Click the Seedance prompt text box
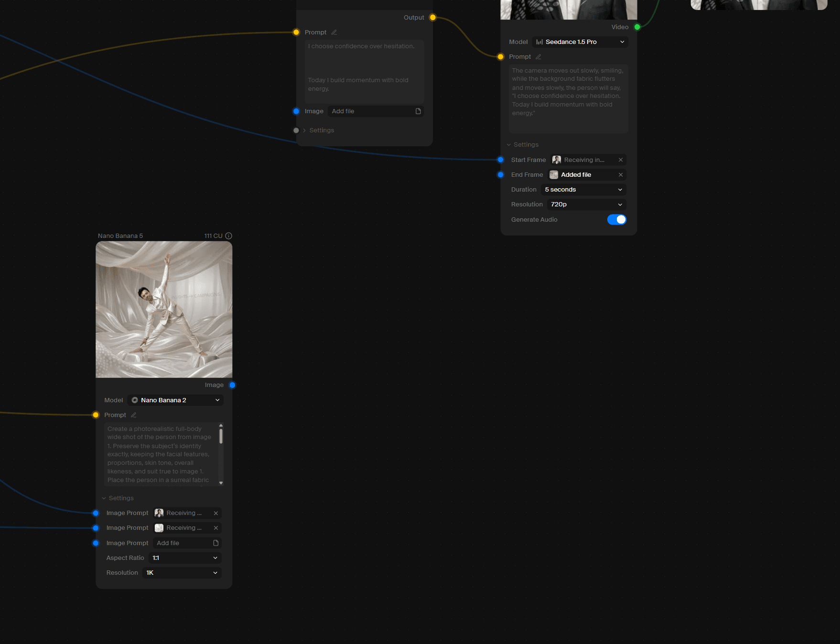 568,98
